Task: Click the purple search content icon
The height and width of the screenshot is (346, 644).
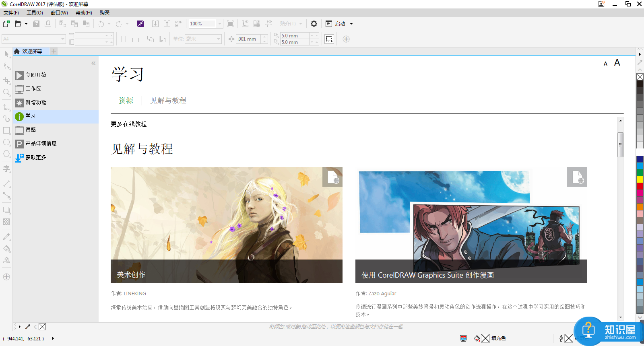Action: 140,24
